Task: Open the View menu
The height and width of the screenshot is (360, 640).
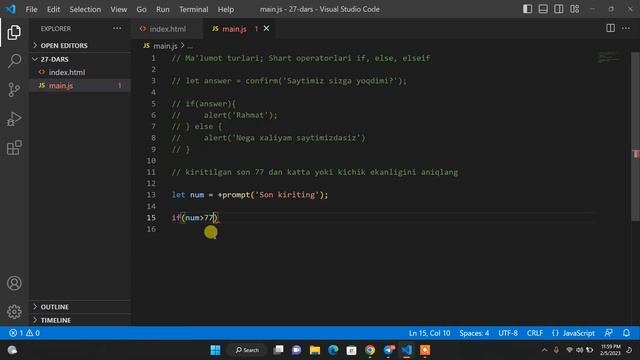Action: tap(118, 9)
